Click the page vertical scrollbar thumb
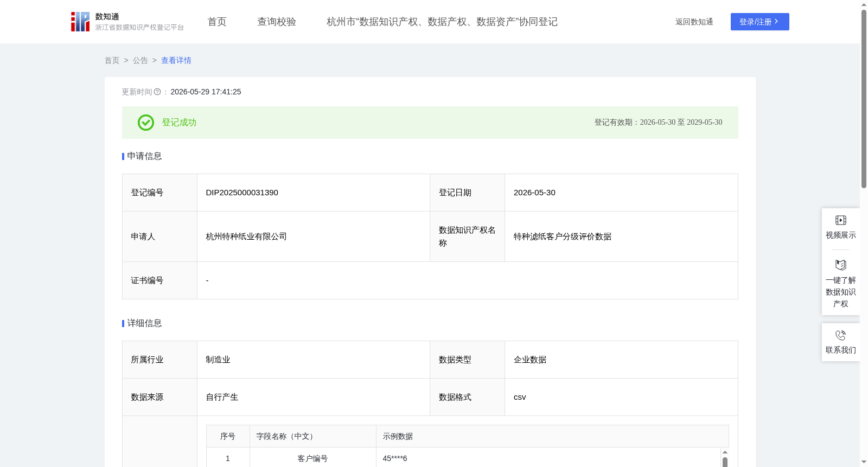The image size is (868, 467). (864, 99)
